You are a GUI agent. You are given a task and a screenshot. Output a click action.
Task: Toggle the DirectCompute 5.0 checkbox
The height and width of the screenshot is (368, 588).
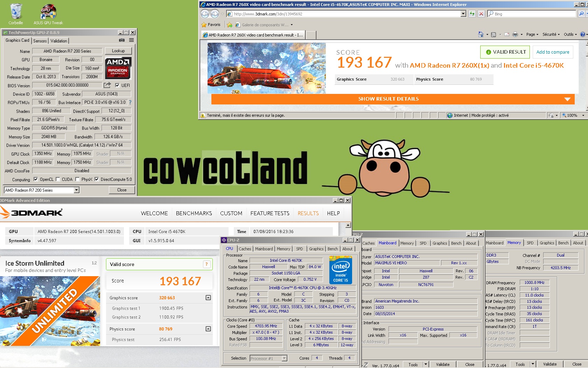tap(97, 179)
